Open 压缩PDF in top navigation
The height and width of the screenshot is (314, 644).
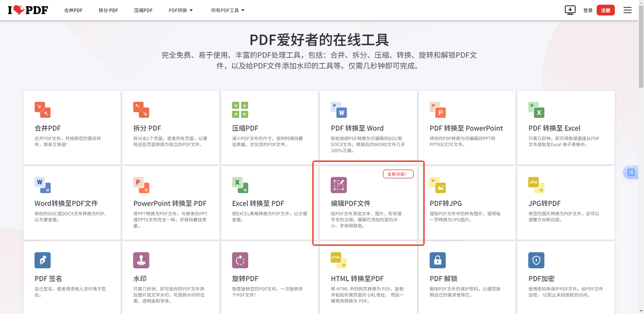pyautogui.click(x=143, y=10)
